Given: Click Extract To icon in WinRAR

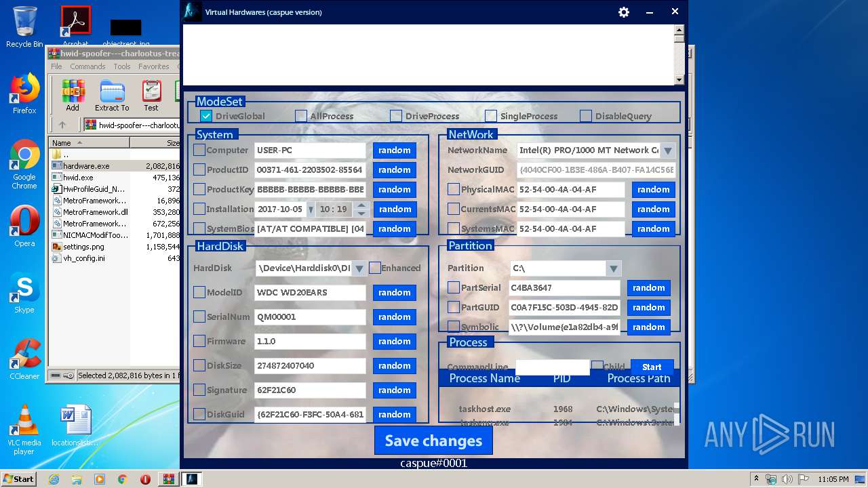Looking at the screenshot, I should click(112, 96).
